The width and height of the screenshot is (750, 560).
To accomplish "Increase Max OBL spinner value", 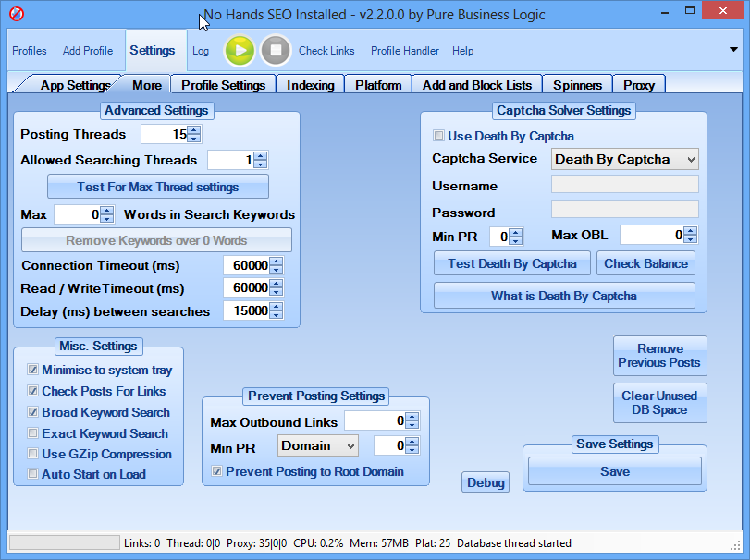I will (x=690, y=231).
